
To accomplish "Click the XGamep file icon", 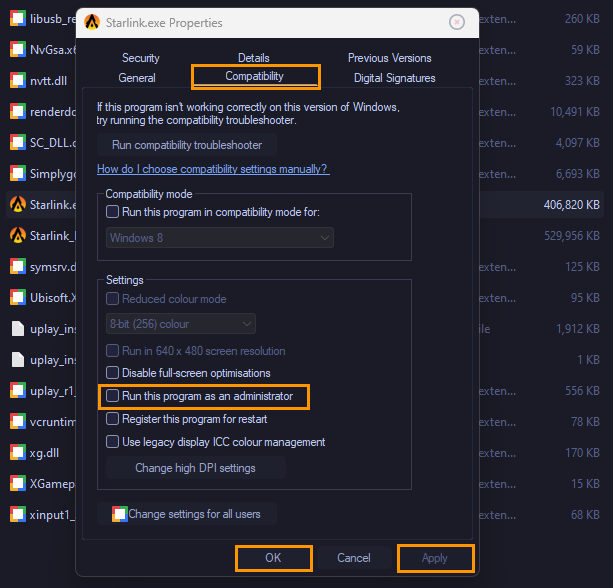I will (x=18, y=483).
